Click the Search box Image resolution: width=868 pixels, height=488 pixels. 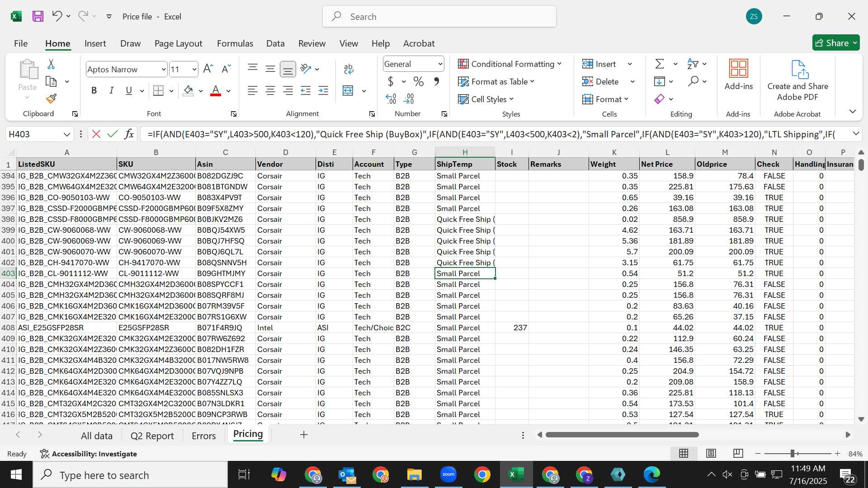tap(439, 17)
